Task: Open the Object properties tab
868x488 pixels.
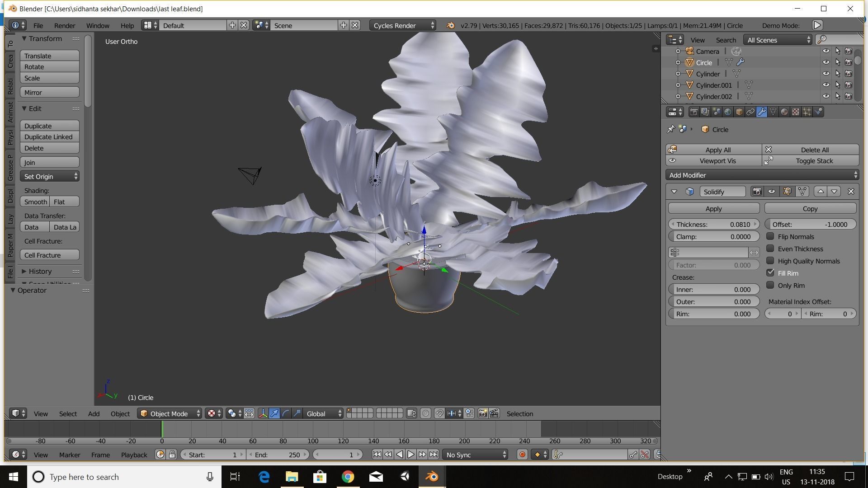Action: [739, 112]
